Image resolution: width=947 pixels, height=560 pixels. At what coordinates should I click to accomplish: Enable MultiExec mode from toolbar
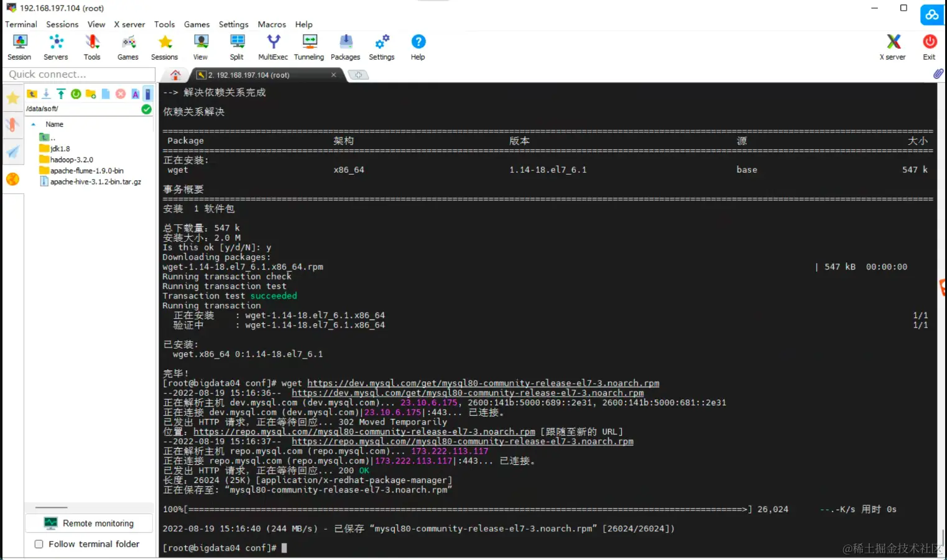(x=273, y=47)
